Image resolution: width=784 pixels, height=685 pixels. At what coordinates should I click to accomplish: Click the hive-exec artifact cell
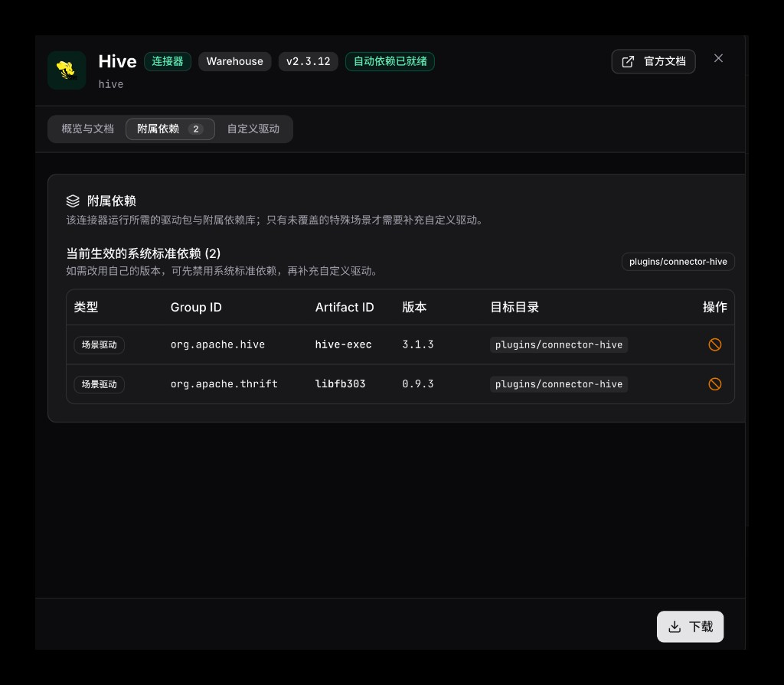point(344,344)
